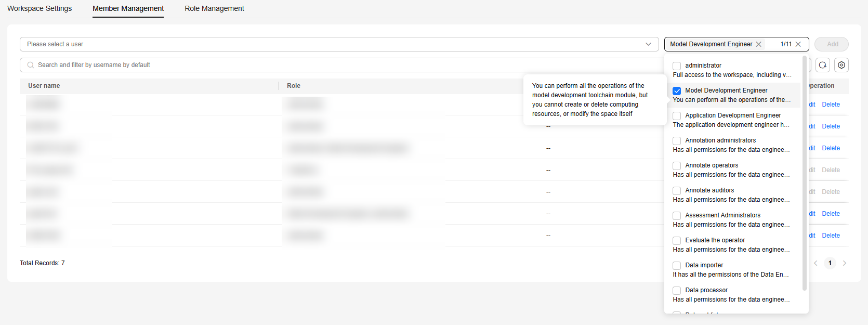Open the Workspace Settings tab

click(40, 8)
